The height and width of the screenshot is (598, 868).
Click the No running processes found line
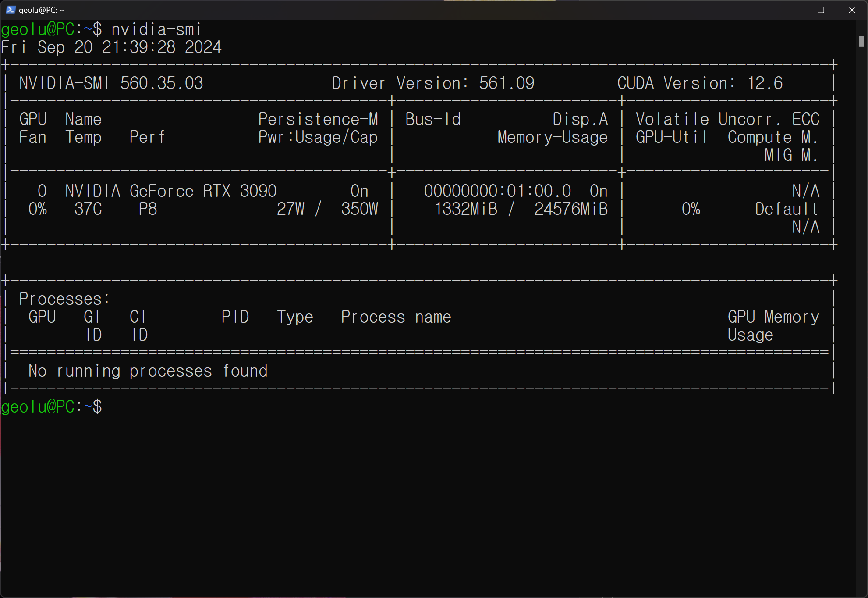click(x=148, y=371)
